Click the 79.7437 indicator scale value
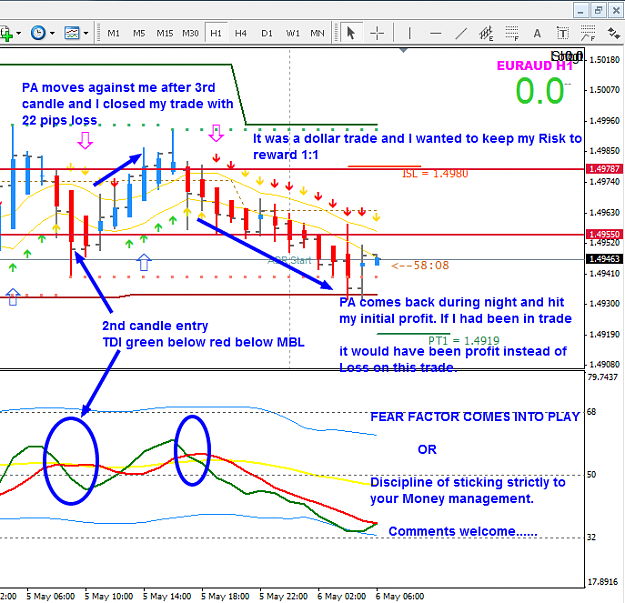Viewport: 625px width, 603px height. [603, 377]
